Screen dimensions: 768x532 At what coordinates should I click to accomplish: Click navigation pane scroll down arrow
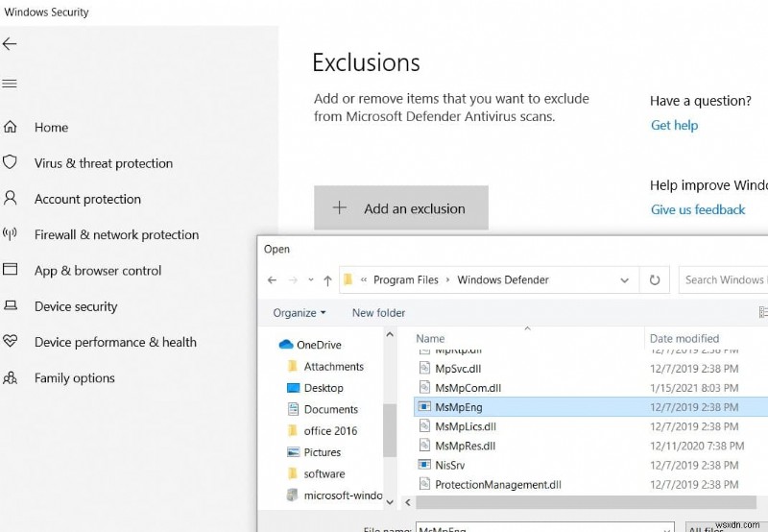(x=390, y=502)
